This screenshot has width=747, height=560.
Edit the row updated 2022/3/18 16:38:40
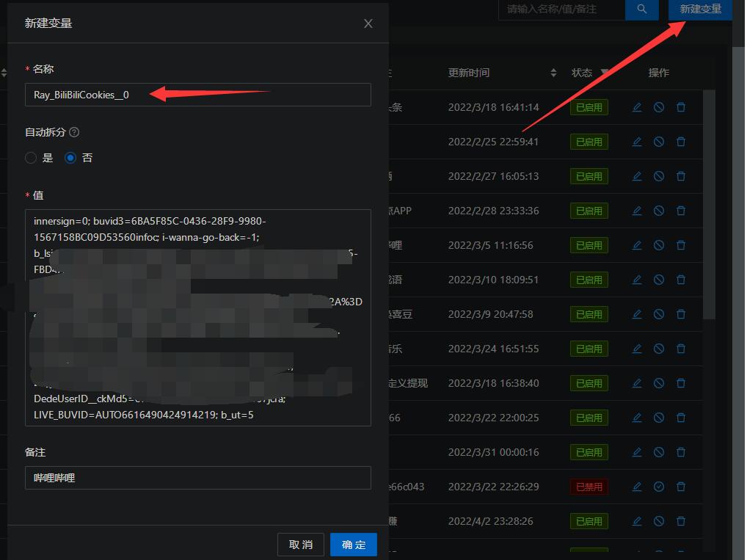(636, 383)
